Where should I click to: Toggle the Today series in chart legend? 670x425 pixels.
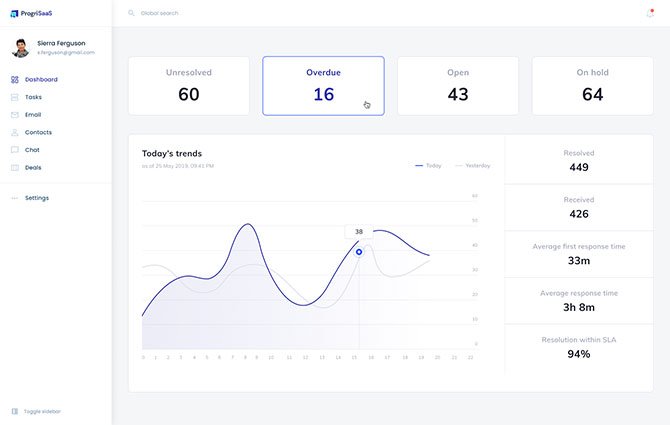(428, 165)
